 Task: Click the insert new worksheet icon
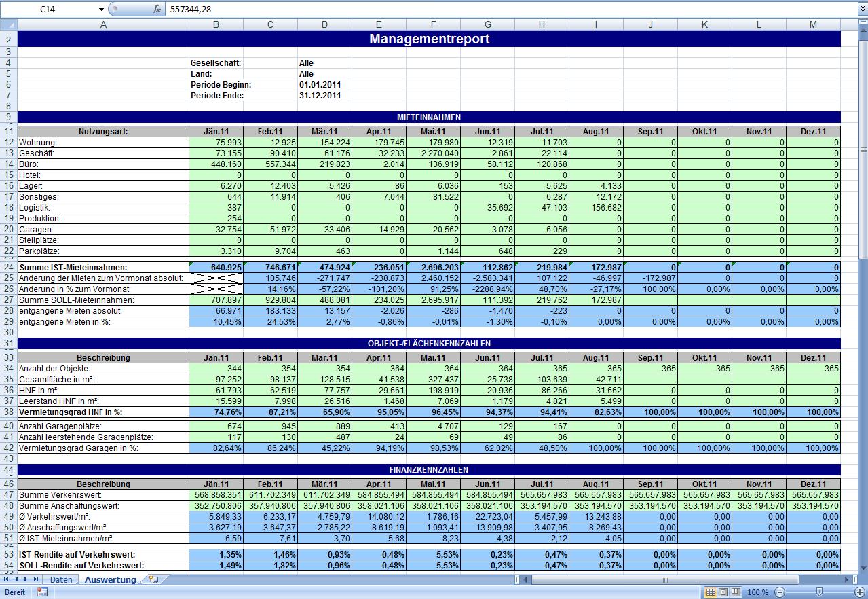point(153,579)
